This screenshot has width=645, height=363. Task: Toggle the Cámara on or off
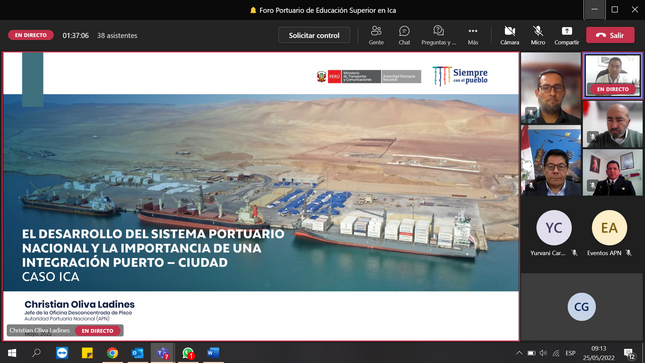pyautogui.click(x=510, y=35)
